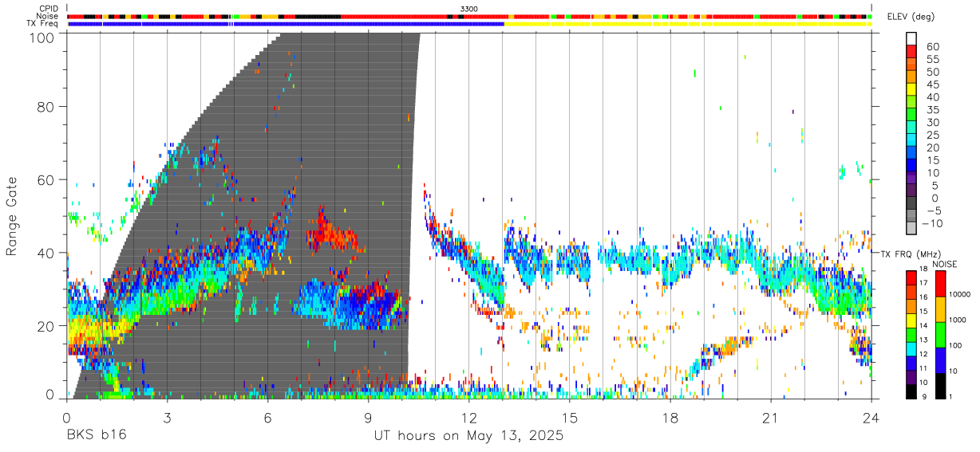Pick yellow TX FRQ segment between 15 and 14
The height and width of the screenshot is (452, 980).
pyautogui.click(x=911, y=319)
